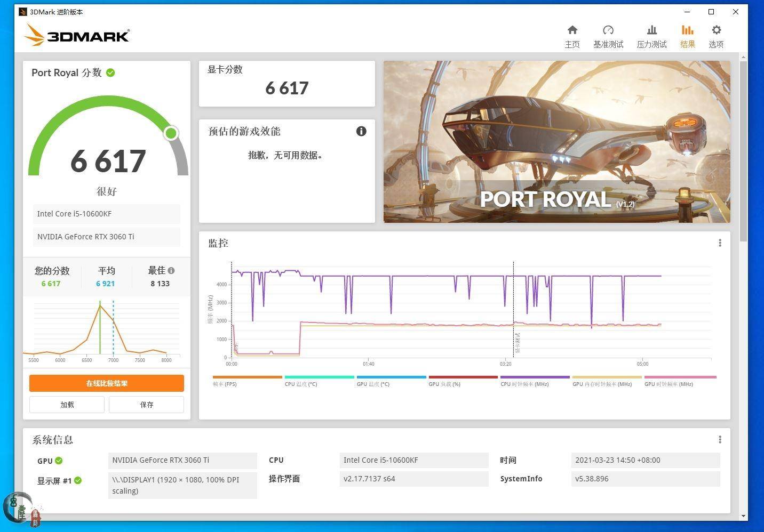Click the 最佳 score value 8 133
764x532 pixels.
tap(160, 284)
